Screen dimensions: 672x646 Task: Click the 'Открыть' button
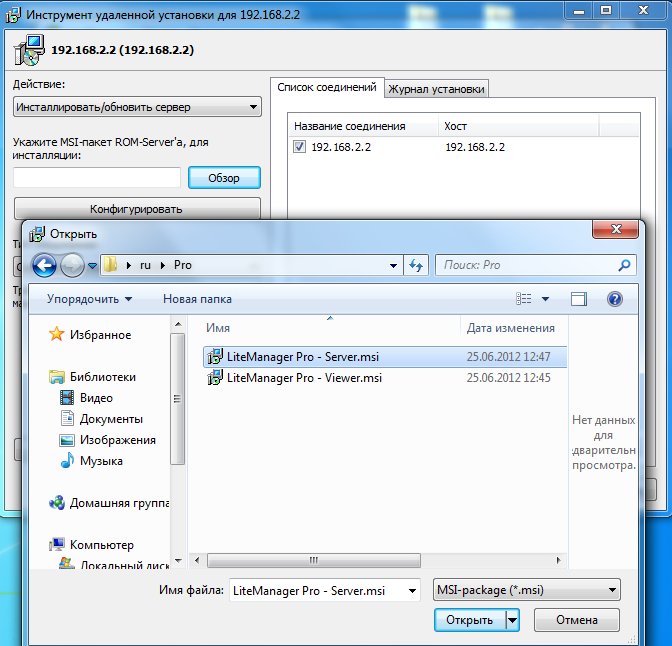pos(470,620)
